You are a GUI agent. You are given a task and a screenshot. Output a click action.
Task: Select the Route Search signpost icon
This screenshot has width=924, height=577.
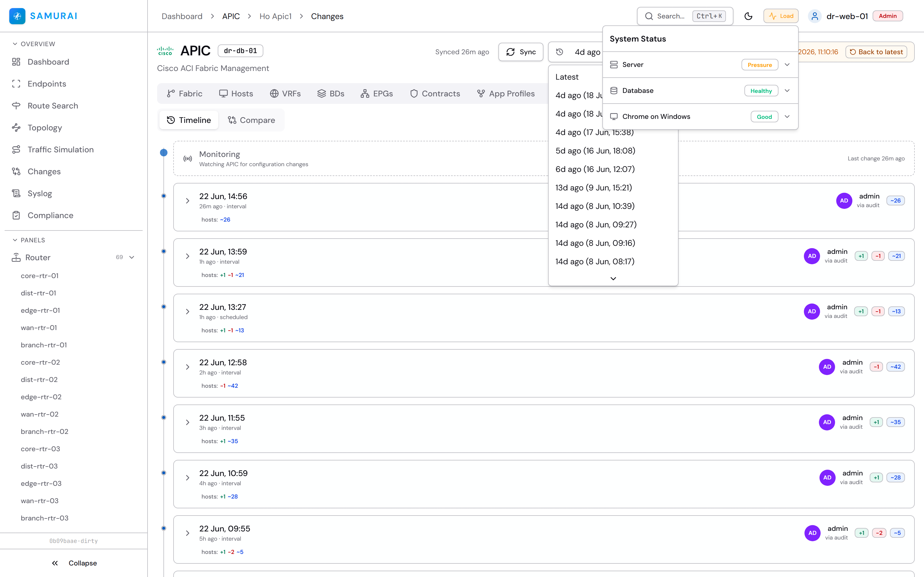tap(16, 106)
